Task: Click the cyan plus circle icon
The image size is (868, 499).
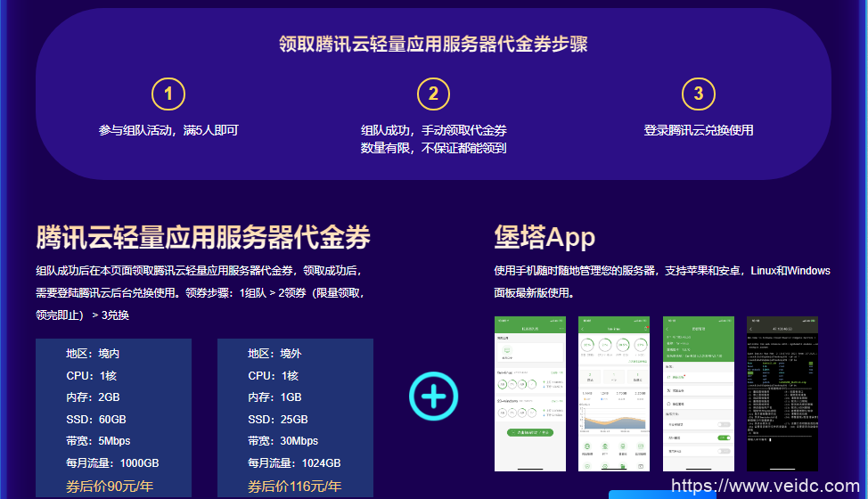Action: pyautogui.click(x=433, y=397)
